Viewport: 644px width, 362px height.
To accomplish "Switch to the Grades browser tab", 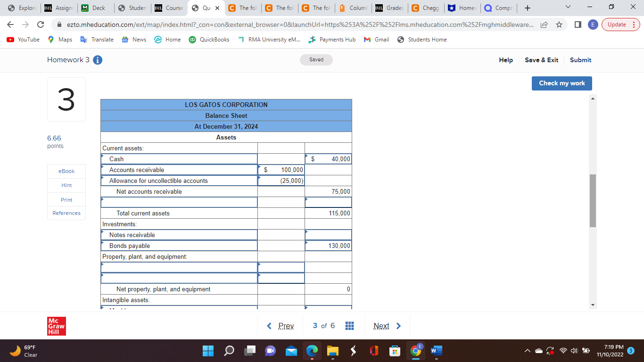I will (389, 8).
